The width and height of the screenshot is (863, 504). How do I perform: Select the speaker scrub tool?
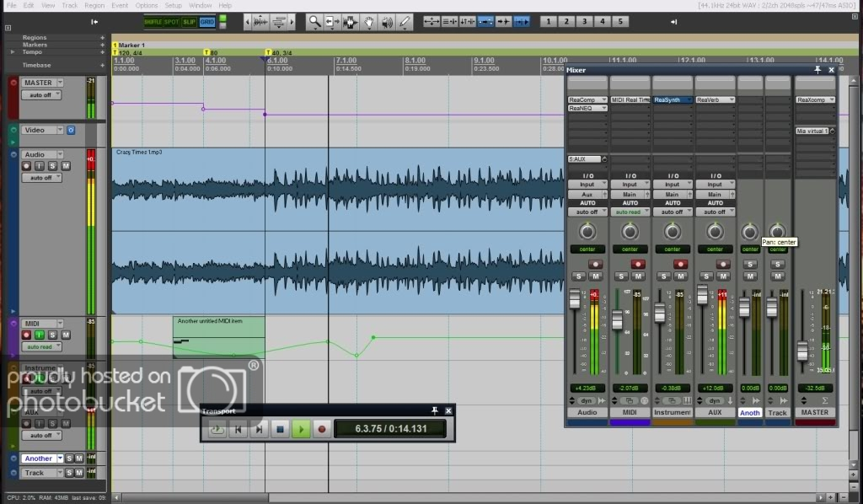pos(387,21)
